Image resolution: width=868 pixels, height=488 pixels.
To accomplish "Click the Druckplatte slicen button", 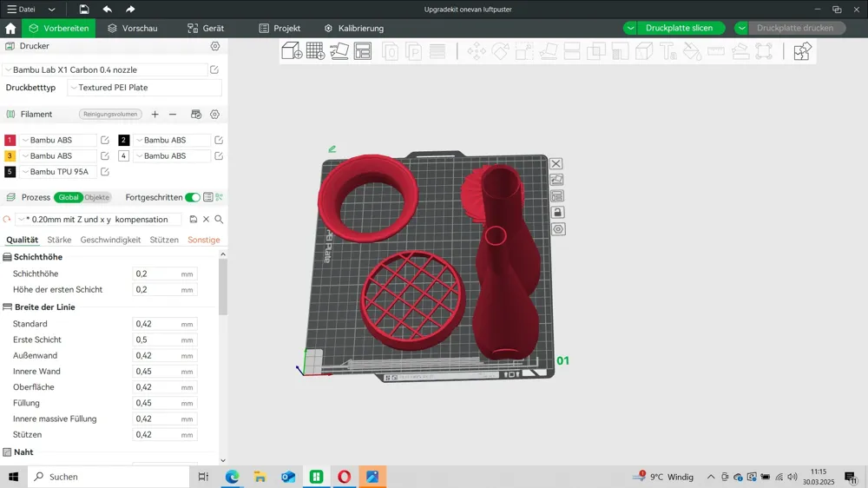I will 680,28.
